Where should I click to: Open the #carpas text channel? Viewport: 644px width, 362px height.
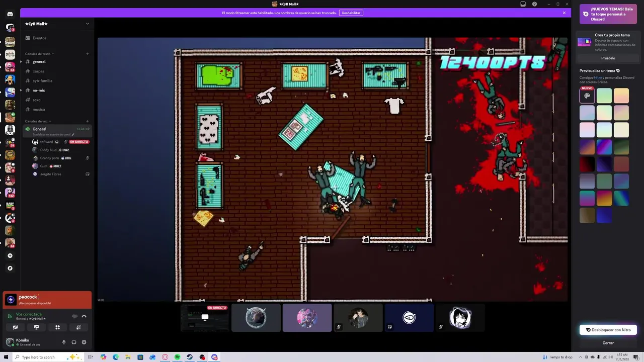(x=57, y=71)
